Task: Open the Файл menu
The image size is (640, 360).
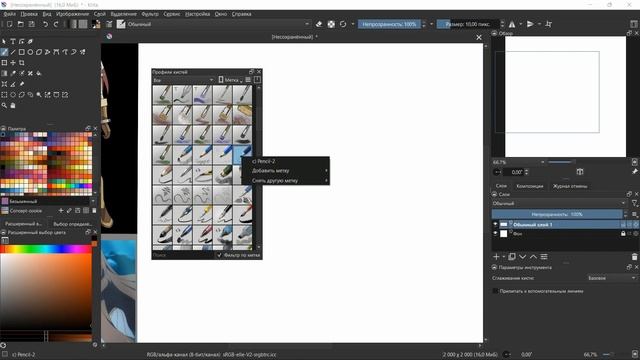Action: [x=9, y=14]
